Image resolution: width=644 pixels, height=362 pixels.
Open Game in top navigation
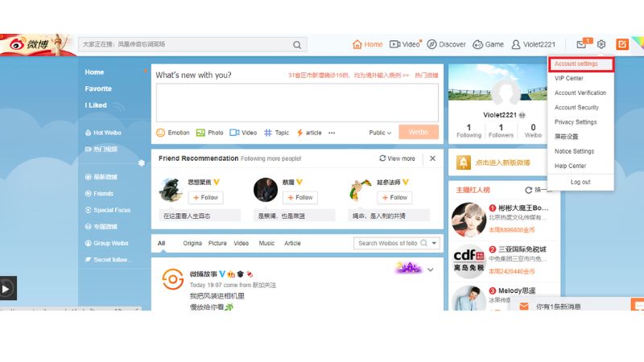tap(489, 44)
